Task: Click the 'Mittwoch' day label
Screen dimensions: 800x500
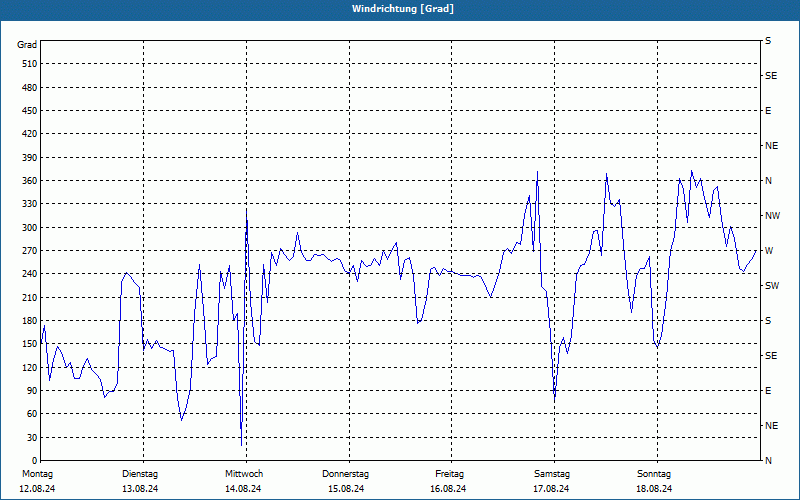Action: pos(244,474)
